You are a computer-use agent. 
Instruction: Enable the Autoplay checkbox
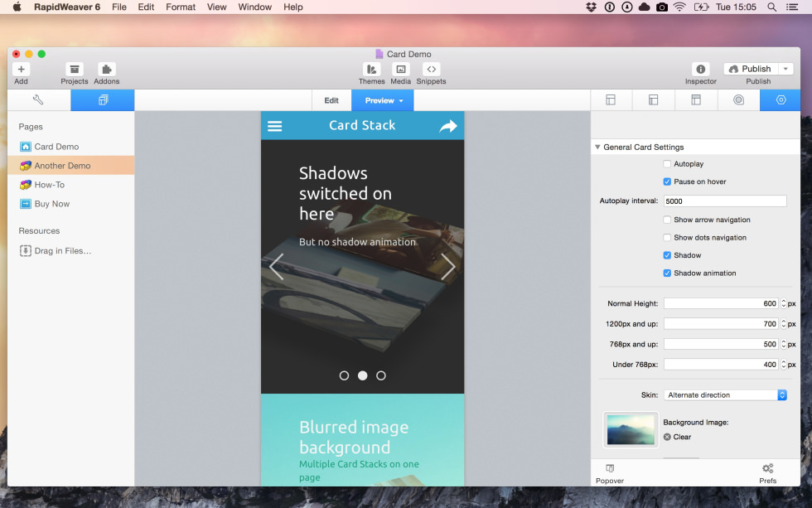[x=667, y=164]
